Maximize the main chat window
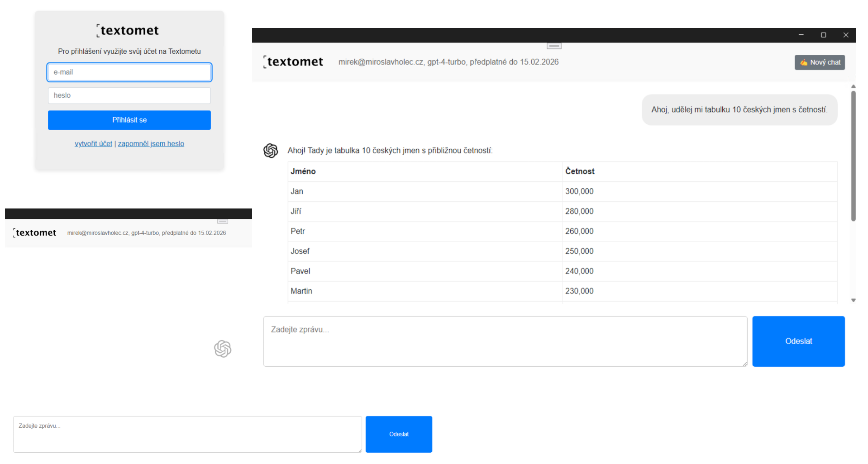The width and height of the screenshot is (868, 464). click(824, 35)
